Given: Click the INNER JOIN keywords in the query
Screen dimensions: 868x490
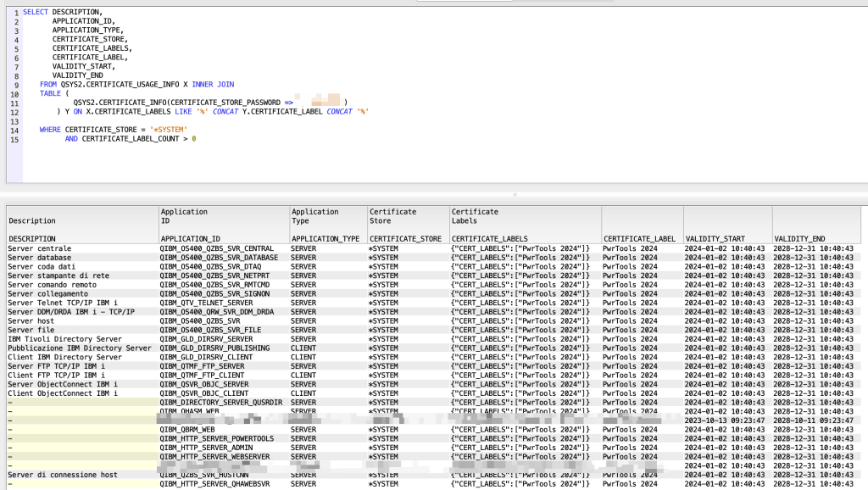Looking at the screenshot, I should pyautogui.click(x=212, y=85).
